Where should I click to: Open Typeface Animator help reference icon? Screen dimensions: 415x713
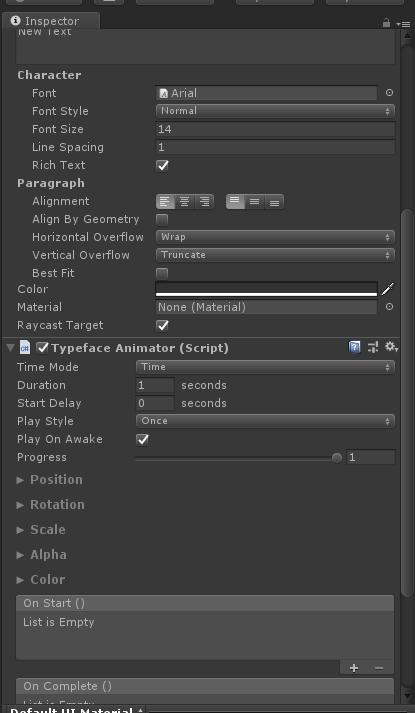tap(355, 348)
